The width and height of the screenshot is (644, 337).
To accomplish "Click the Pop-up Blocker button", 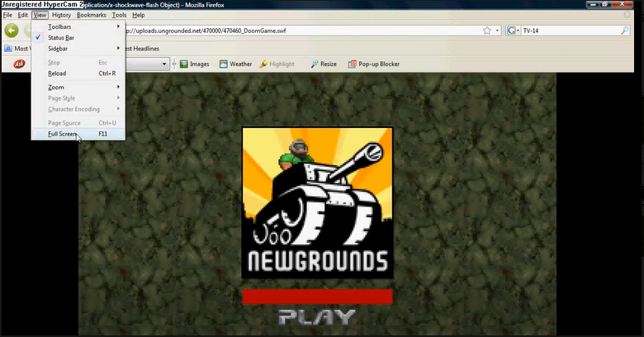I will 374,64.
